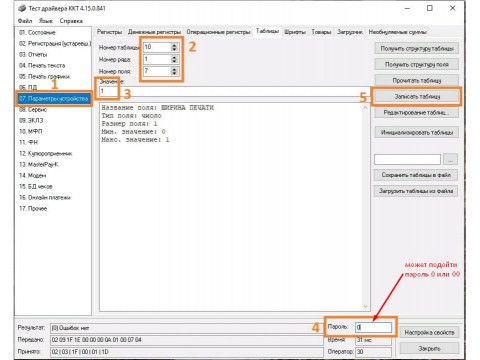Open 04. Печать текста section
This screenshot has height=360, width=480.
point(42,65)
